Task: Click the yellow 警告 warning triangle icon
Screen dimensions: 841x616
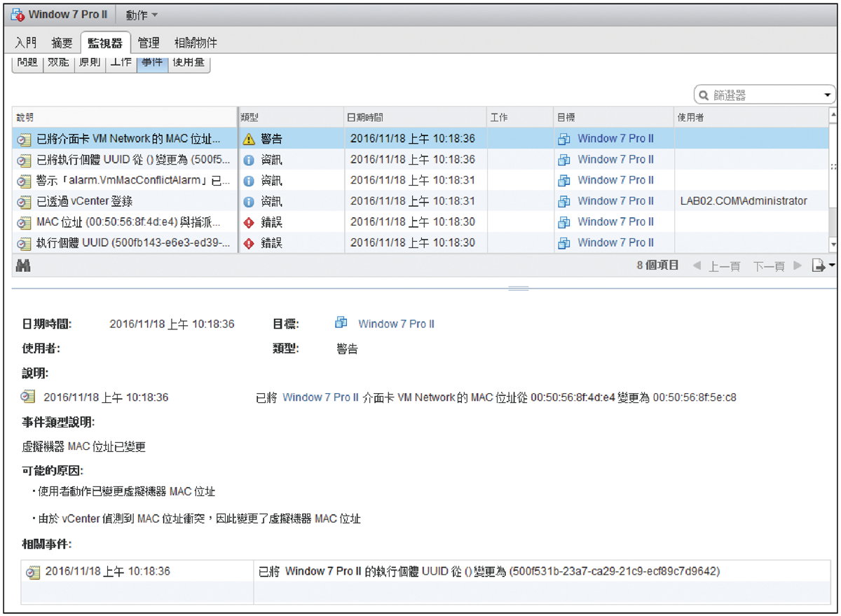Action: coord(249,139)
